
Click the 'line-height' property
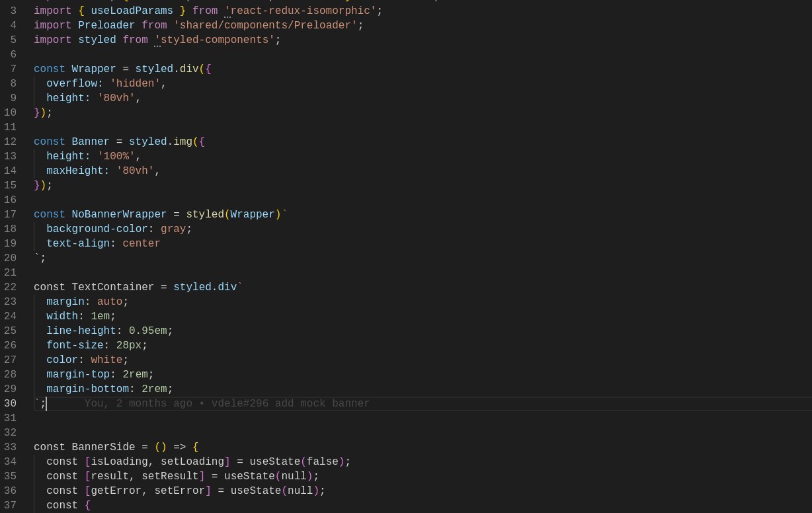click(81, 331)
